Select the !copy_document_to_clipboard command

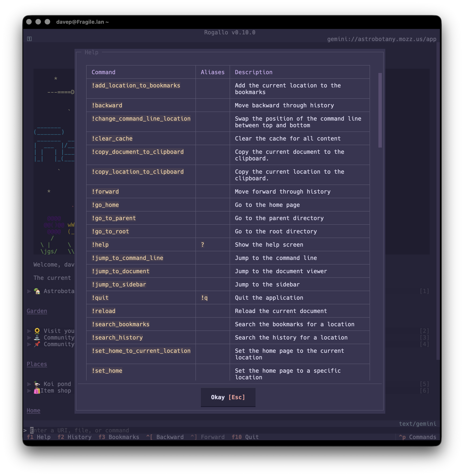[137, 152]
